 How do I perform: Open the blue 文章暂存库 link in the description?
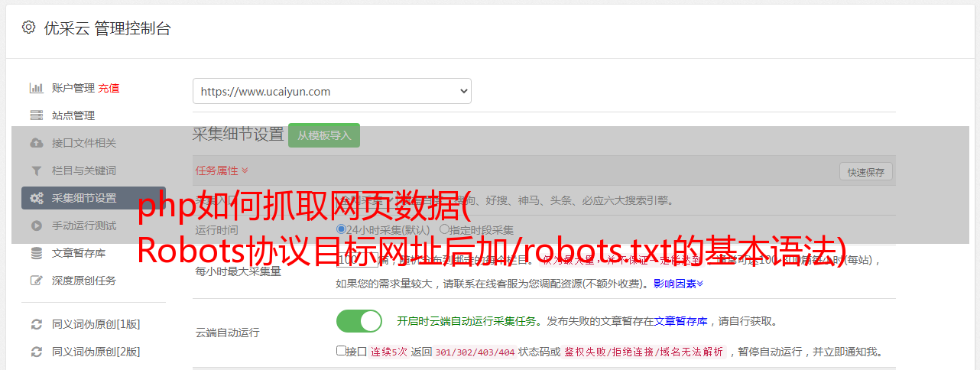pos(680,322)
